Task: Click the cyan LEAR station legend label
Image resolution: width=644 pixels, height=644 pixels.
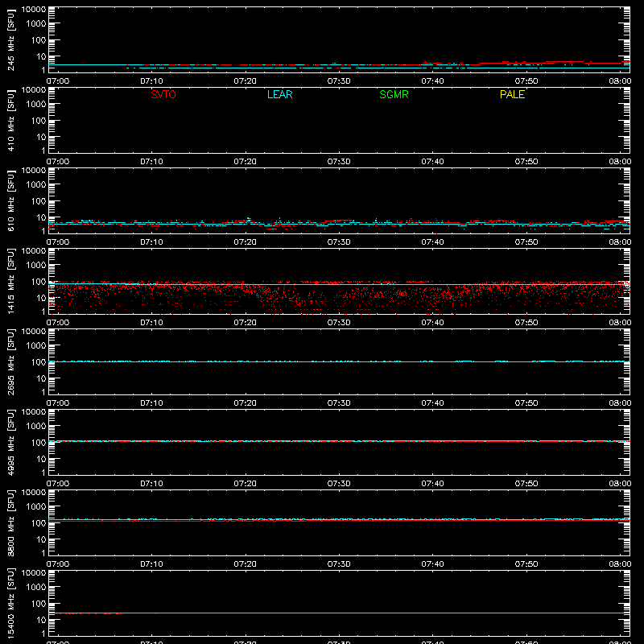Action: point(279,94)
